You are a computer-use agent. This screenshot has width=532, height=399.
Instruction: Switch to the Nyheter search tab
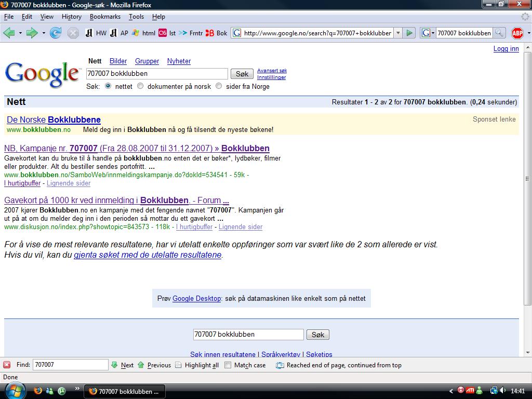[x=179, y=61]
